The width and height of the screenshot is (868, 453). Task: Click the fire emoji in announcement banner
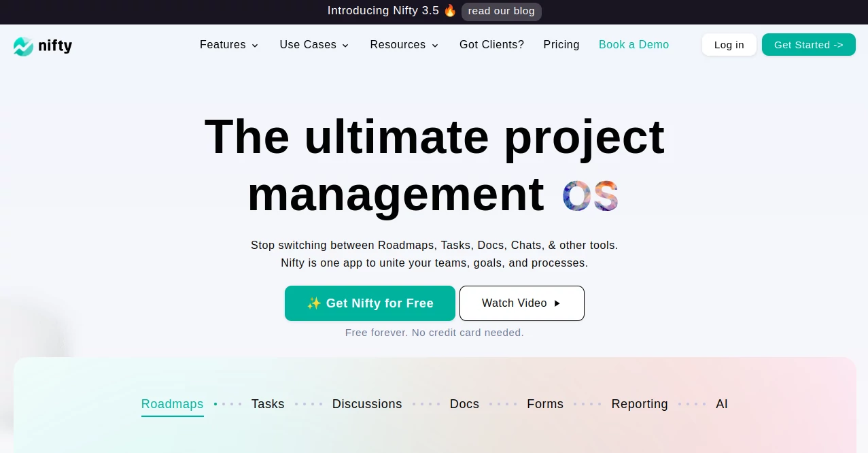click(450, 11)
